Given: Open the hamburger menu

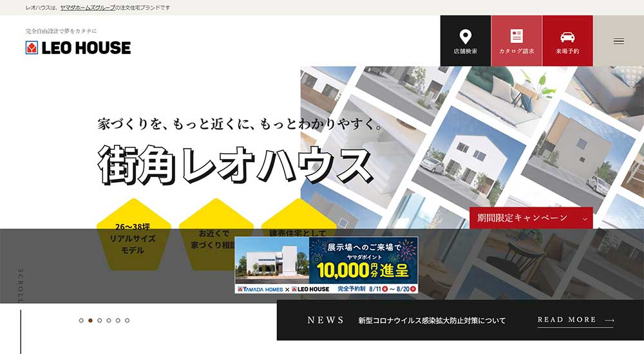Looking at the screenshot, I should tap(618, 41).
